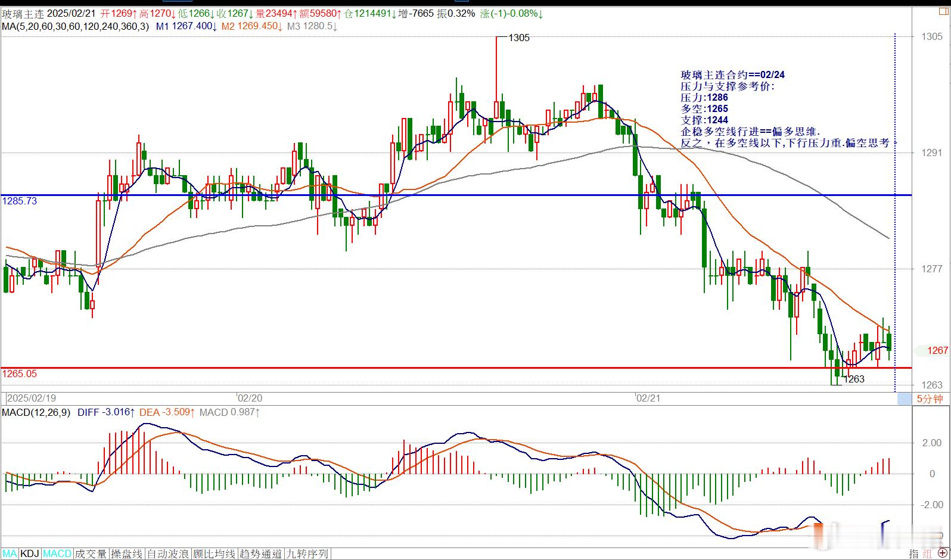Click the 2.00 MACD axis label

932,443
